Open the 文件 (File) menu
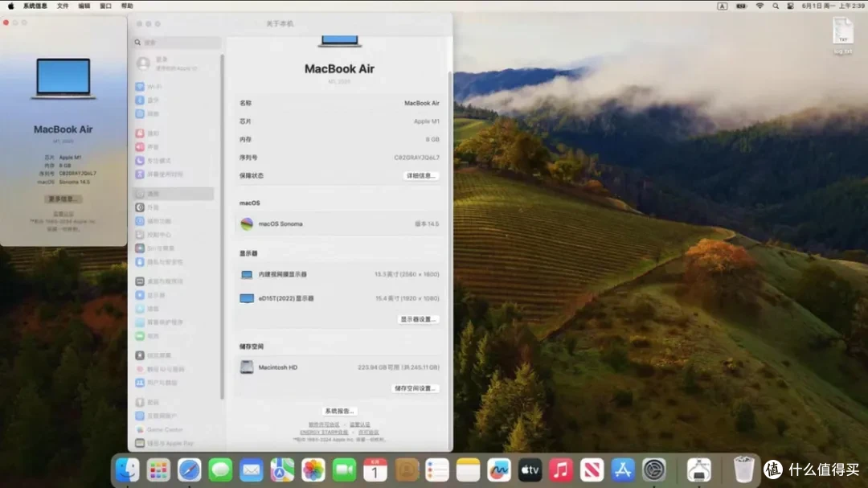The image size is (868, 488). (x=63, y=6)
